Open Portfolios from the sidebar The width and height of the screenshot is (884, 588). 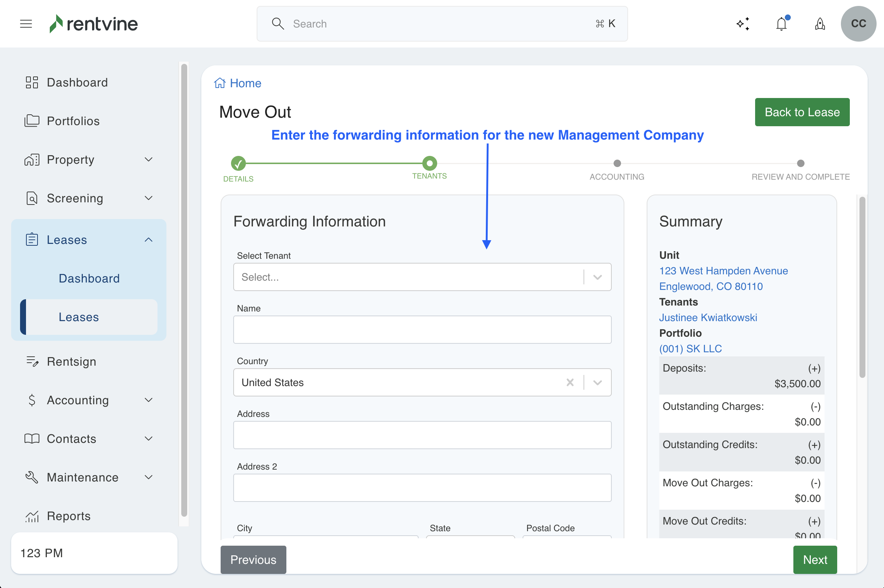coord(73,121)
